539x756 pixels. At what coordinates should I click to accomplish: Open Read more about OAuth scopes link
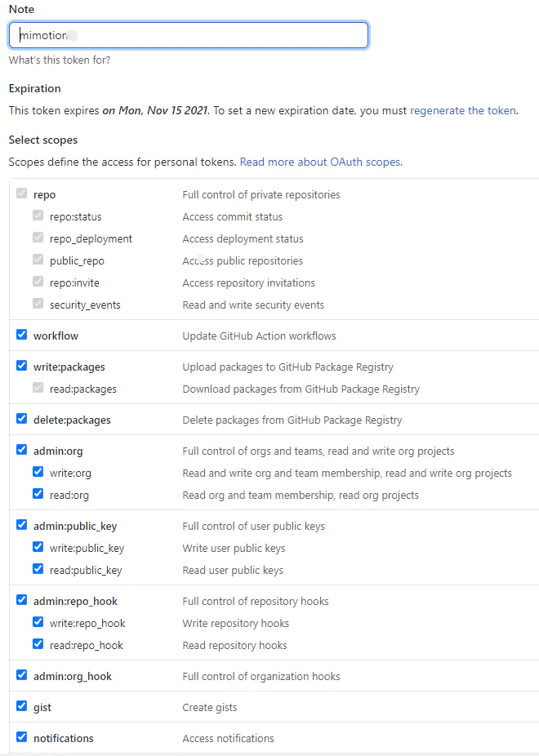click(320, 162)
